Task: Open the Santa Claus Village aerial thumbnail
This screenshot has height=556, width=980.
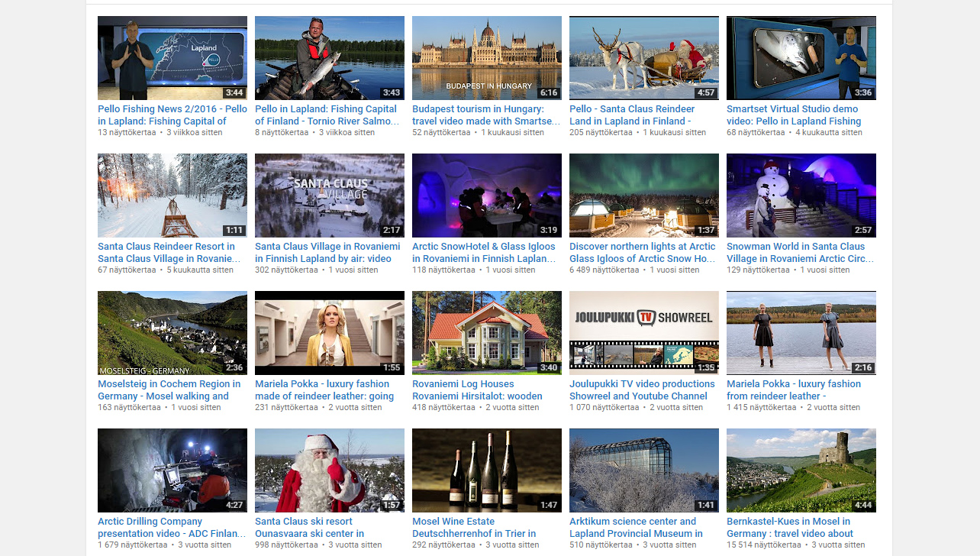Action: (x=330, y=196)
